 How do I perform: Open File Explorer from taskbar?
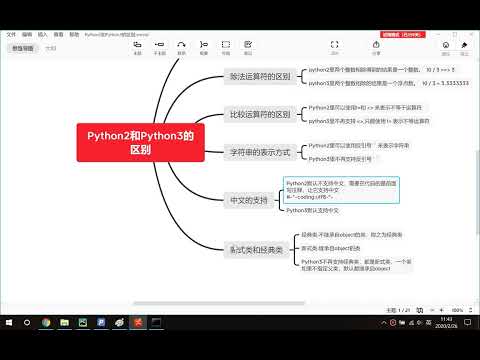64,323
